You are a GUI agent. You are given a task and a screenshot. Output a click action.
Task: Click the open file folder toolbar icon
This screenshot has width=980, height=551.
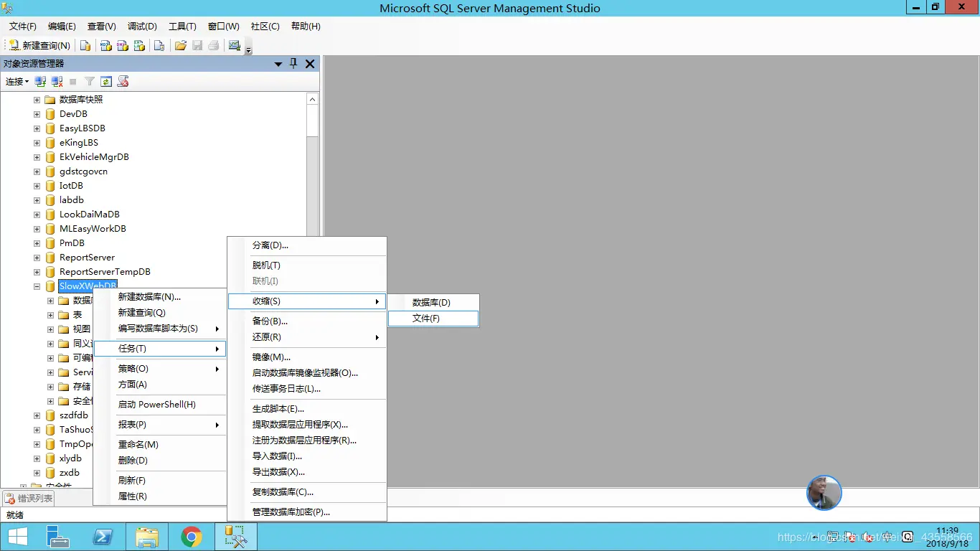pyautogui.click(x=180, y=45)
